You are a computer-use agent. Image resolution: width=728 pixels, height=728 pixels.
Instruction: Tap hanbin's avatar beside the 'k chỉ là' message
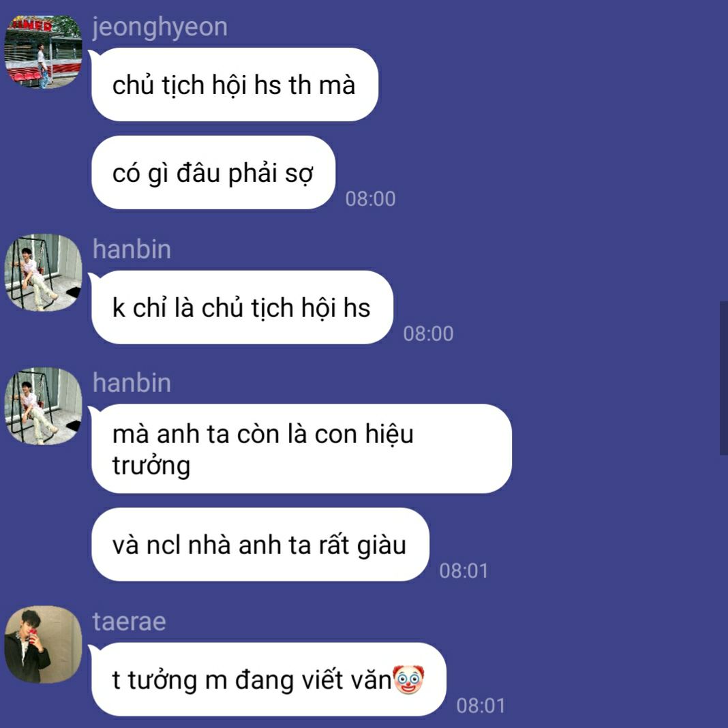[x=43, y=273]
